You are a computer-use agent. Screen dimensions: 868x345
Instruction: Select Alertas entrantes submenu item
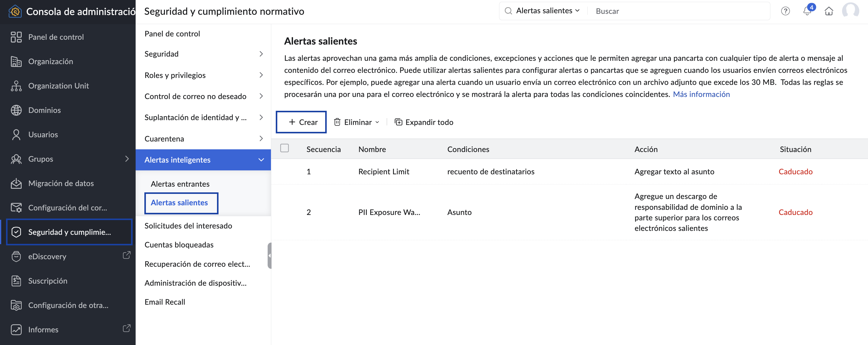tap(180, 184)
